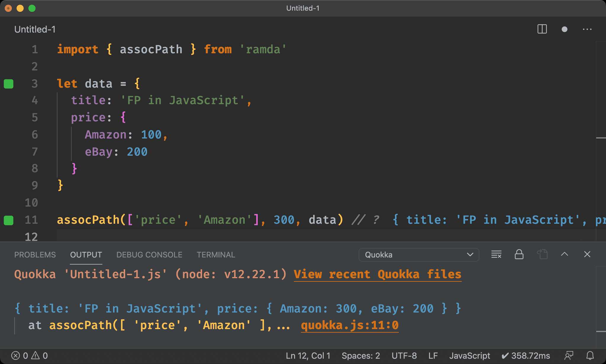The width and height of the screenshot is (606, 364).
Task: Change indentation via Spaces: 2
Action: [361, 355]
